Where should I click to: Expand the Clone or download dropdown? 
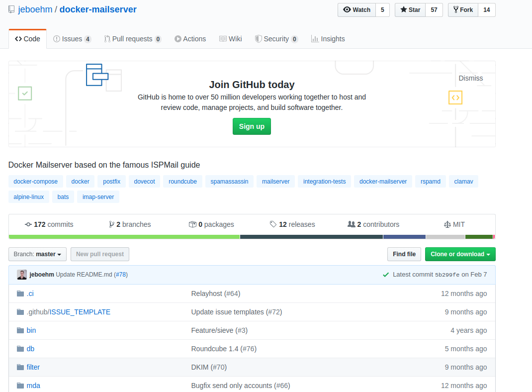coord(460,254)
